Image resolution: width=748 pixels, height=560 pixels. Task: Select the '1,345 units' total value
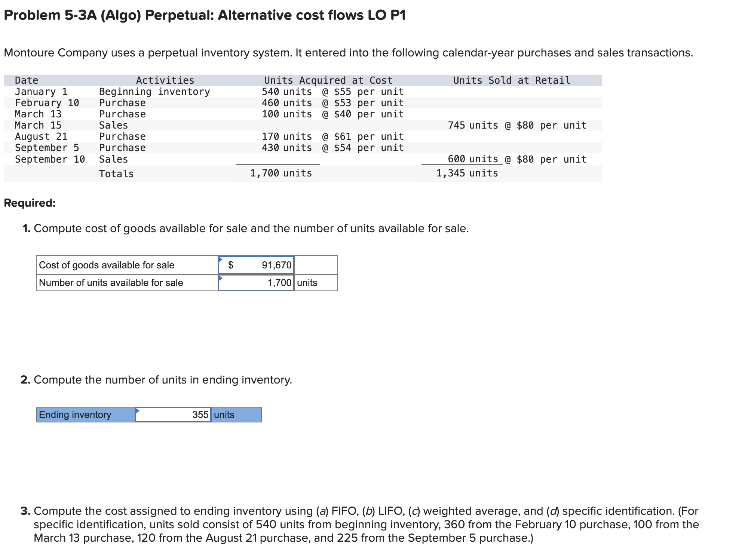click(467, 173)
